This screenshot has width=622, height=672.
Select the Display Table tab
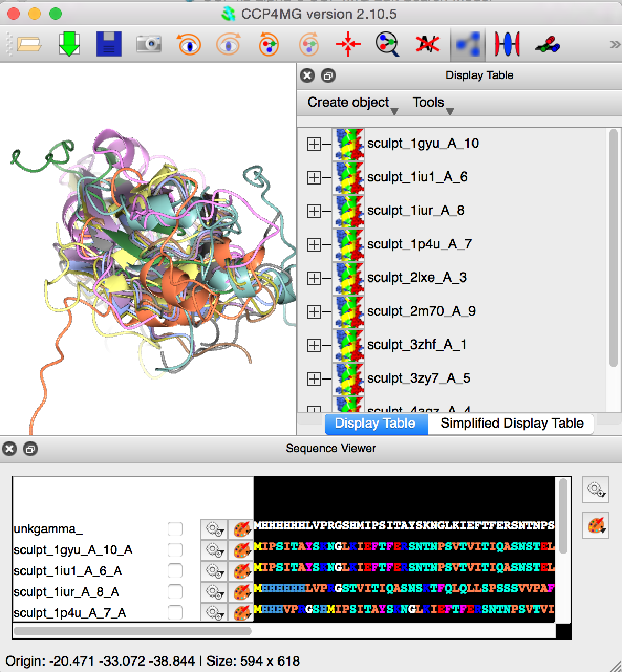click(376, 424)
